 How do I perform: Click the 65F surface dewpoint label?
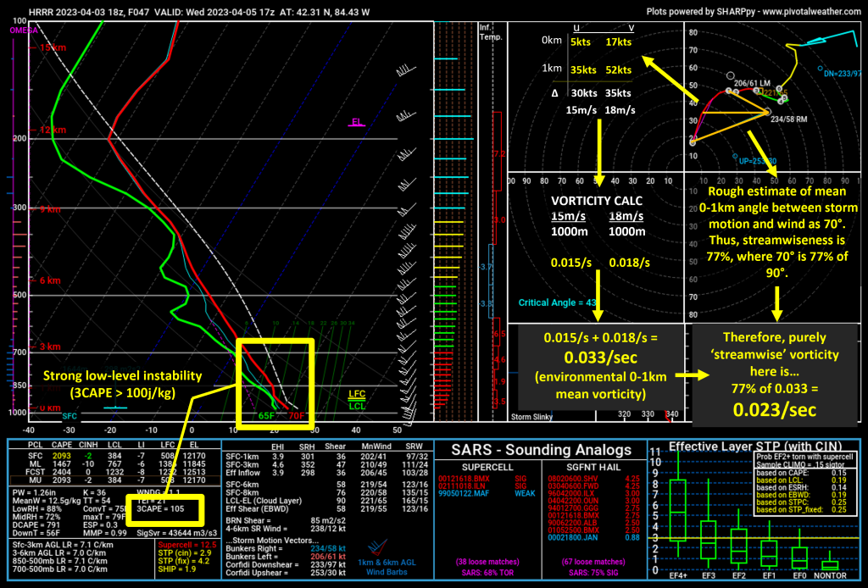pos(266,416)
